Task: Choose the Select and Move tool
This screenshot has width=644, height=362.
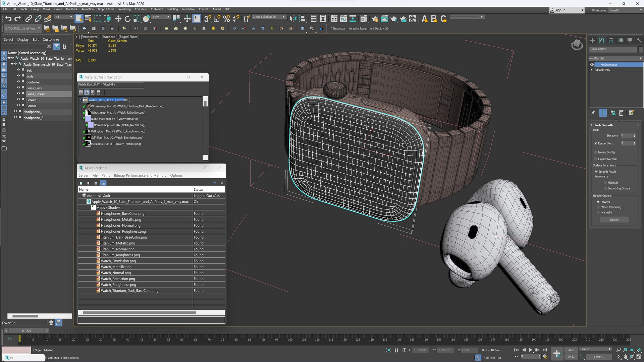Action: [x=118, y=19]
